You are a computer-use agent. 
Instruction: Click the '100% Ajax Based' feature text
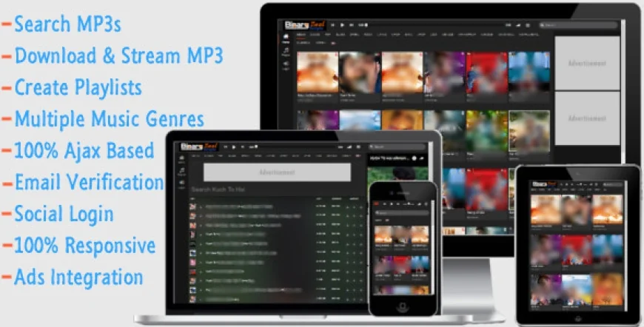click(x=84, y=151)
